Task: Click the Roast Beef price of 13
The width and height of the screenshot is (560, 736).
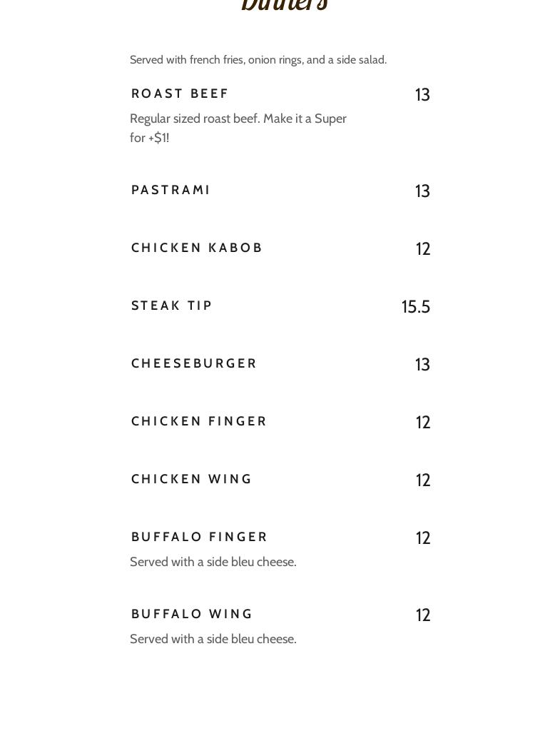Action: click(x=422, y=95)
